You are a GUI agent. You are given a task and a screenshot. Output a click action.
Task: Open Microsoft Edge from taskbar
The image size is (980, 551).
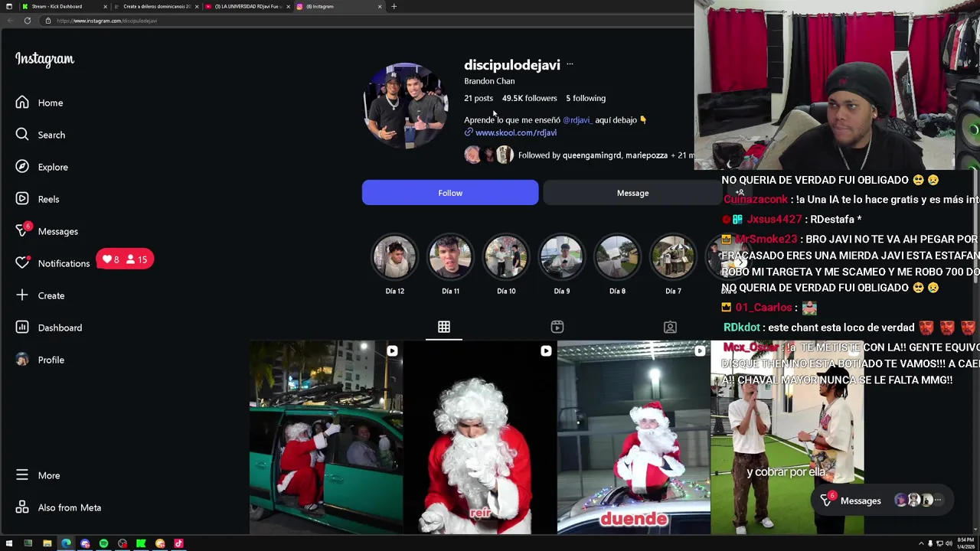click(x=66, y=543)
